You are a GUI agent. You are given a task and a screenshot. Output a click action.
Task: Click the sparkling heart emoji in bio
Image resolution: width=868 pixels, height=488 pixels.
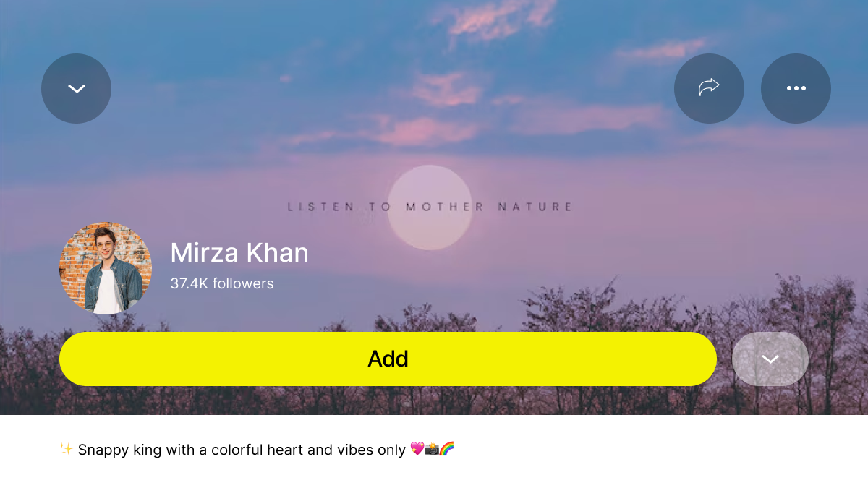tap(417, 450)
